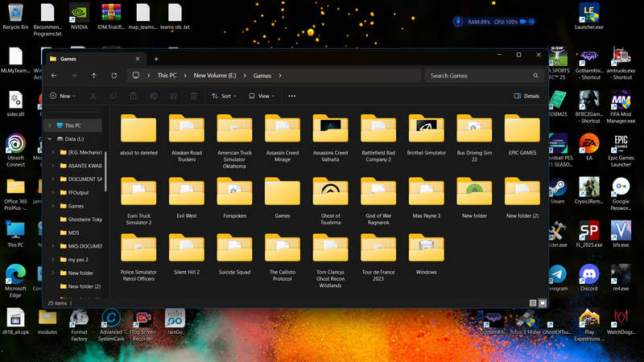Select Ghostwire Toky folder in sidebar
This screenshot has height=362, width=644.
pos(81,220)
